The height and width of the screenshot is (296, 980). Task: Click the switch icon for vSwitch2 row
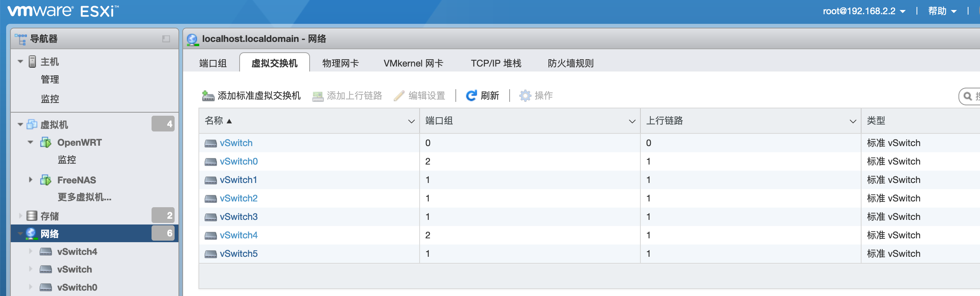pyautogui.click(x=211, y=199)
